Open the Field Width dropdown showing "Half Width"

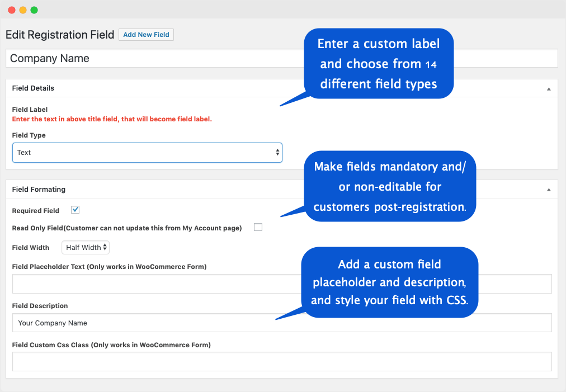[x=85, y=247]
